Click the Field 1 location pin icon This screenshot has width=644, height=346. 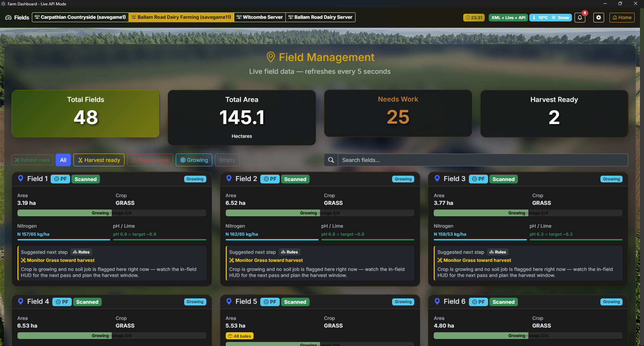(x=20, y=178)
